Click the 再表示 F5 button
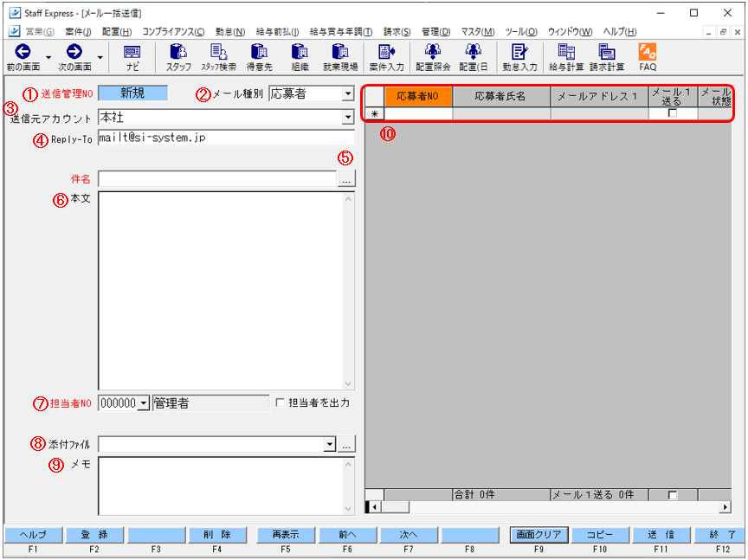The width and height of the screenshot is (748, 560). 286,535
